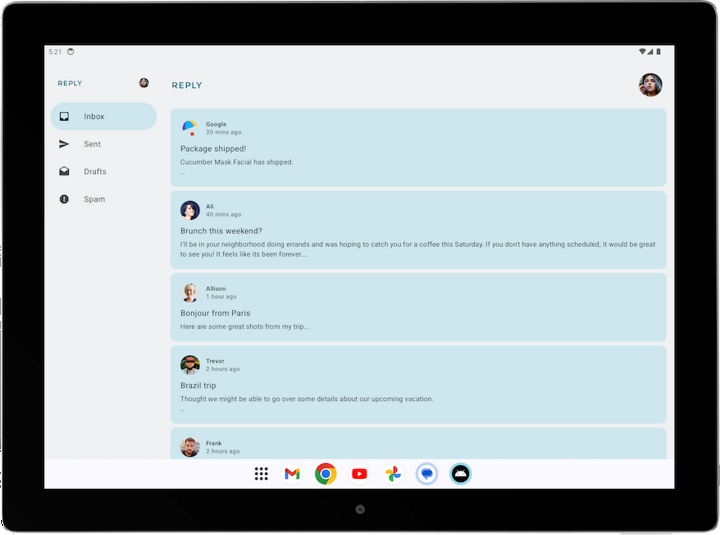Click the Sent arrow icon
Screen dimensions: 720x535
coord(64,144)
